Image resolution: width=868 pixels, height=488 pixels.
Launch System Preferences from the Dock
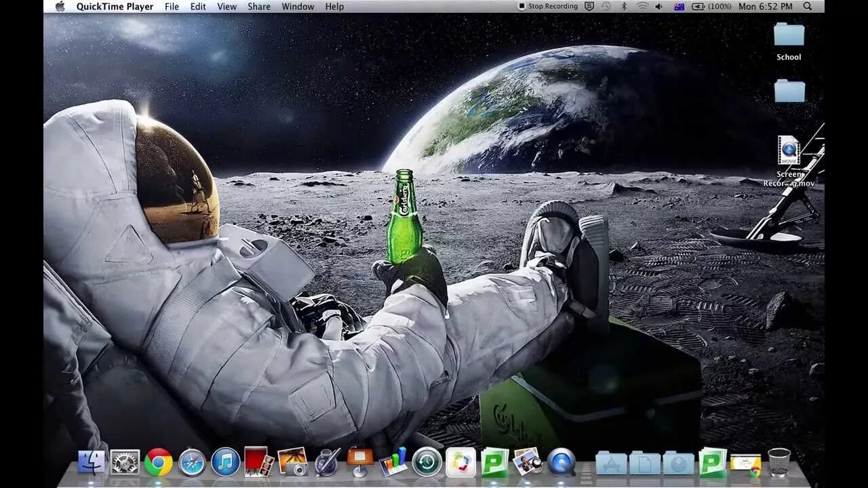click(x=125, y=462)
